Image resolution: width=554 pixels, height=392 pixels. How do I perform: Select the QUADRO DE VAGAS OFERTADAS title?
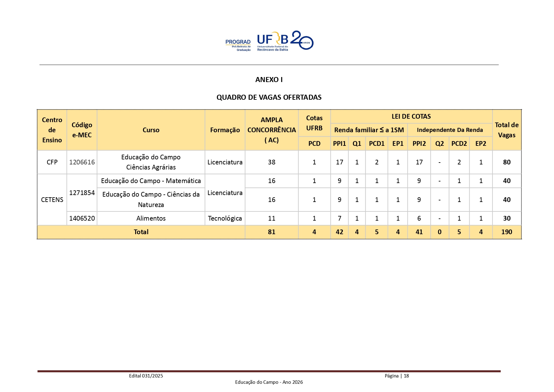point(269,97)
